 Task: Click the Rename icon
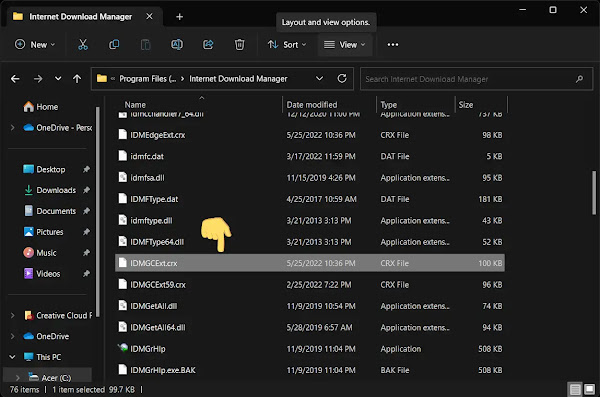point(177,44)
